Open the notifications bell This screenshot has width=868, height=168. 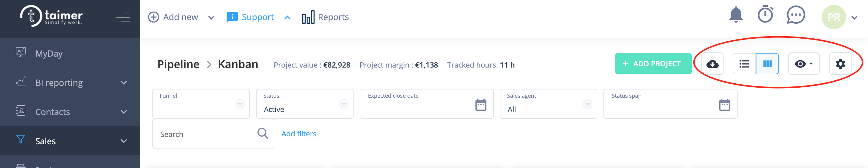[x=736, y=15]
